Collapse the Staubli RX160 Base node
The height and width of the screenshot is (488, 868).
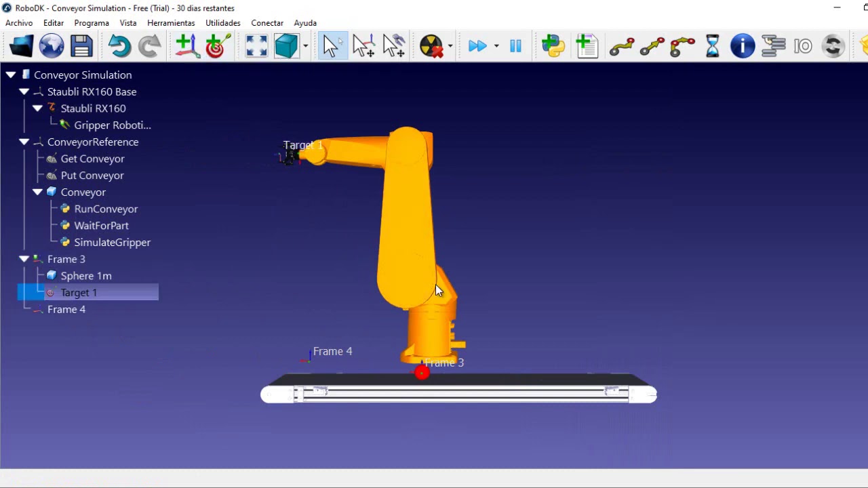(24, 91)
